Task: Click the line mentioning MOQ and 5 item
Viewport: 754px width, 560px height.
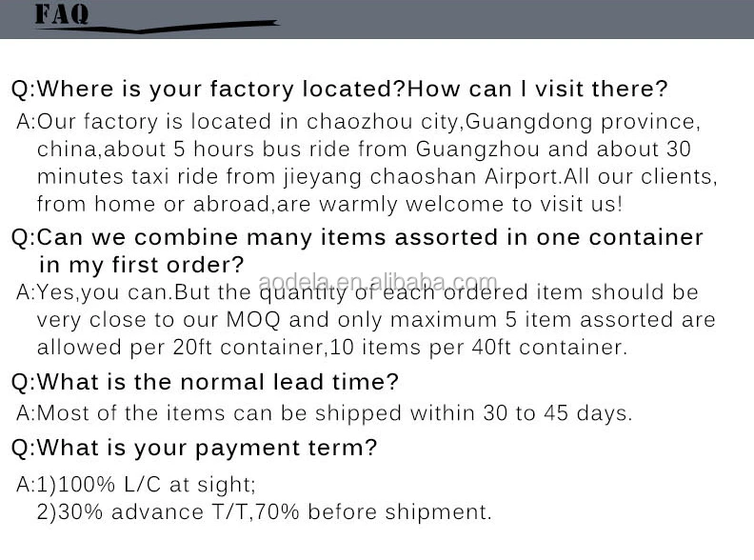Action: click(x=376, y=320)
